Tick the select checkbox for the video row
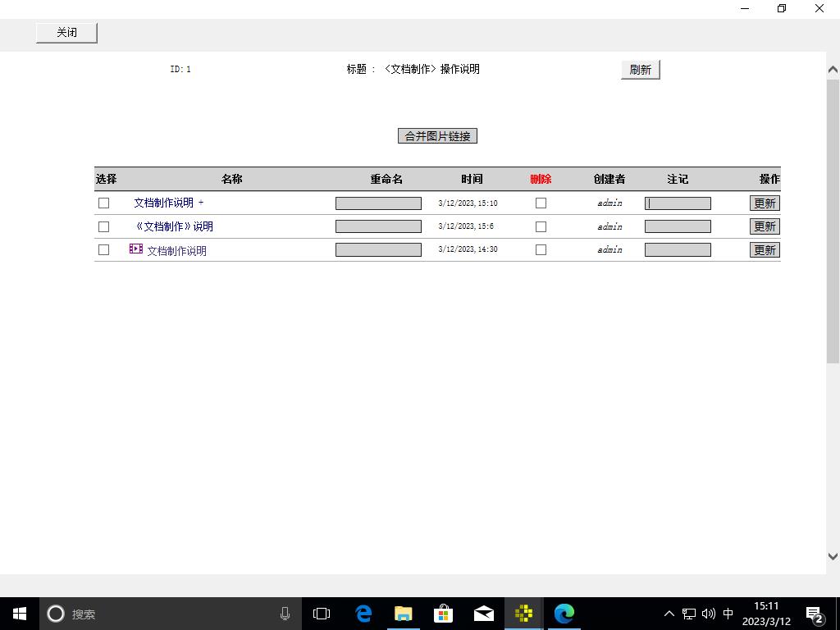Screen dimensions: 840x630 click(x=103, y=250)
